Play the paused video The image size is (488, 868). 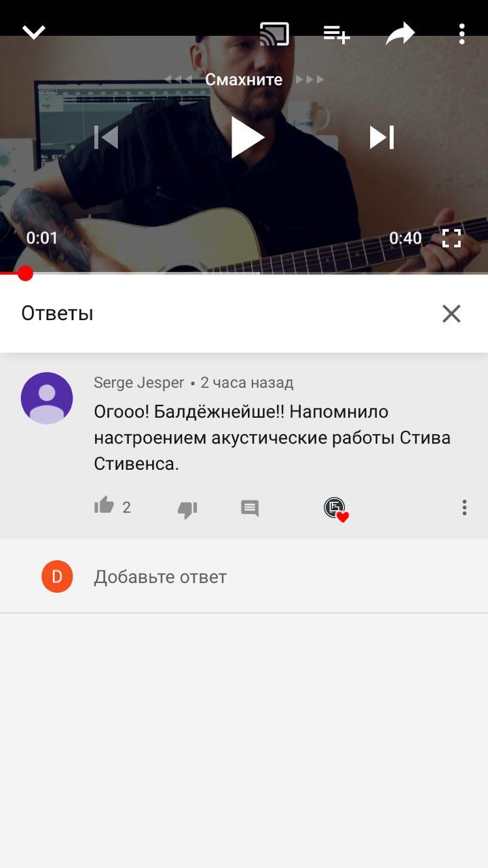[x=247, y=138]
